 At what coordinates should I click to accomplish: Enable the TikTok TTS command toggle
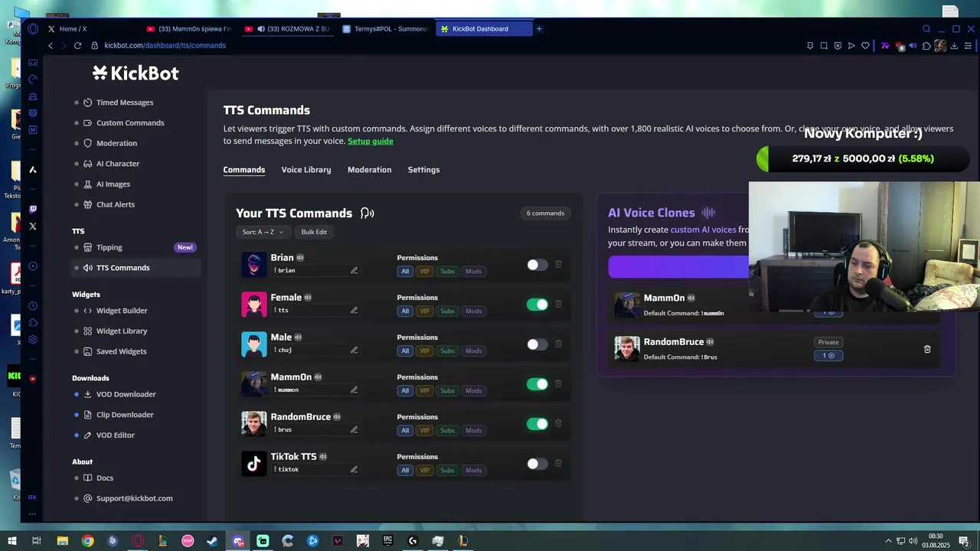pyautogui.click(x=537, y=464)
